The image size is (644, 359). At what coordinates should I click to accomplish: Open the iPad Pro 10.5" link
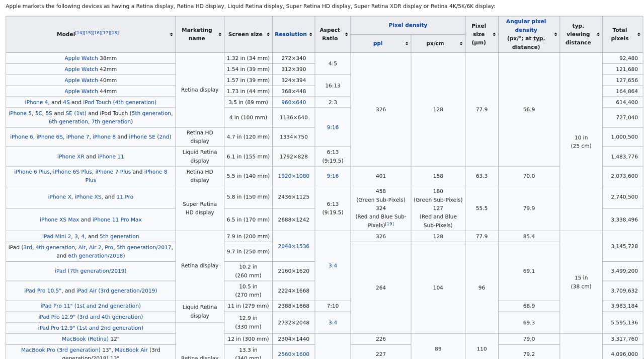click(x=42, y=291)
